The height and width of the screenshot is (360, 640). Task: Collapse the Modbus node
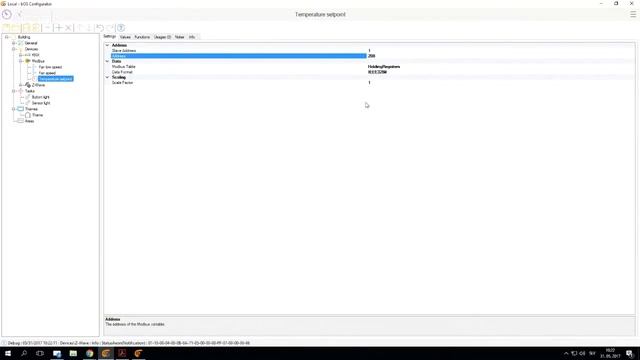pos(21,61)
